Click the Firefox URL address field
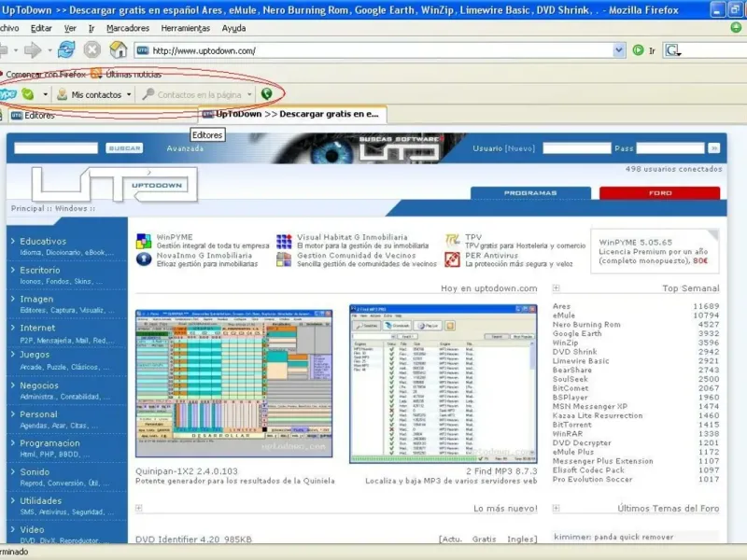747x560 pixels. (381, 50)
